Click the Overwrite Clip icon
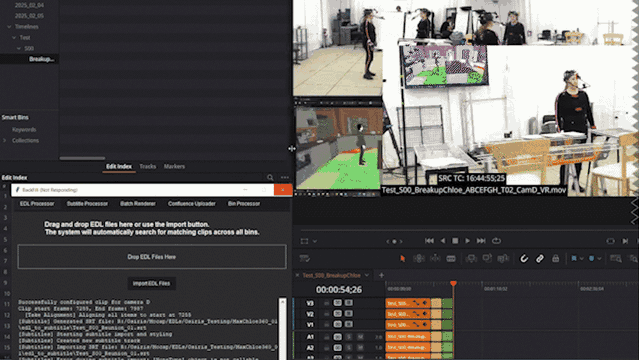Screen dimensions: 640x360 487,258
